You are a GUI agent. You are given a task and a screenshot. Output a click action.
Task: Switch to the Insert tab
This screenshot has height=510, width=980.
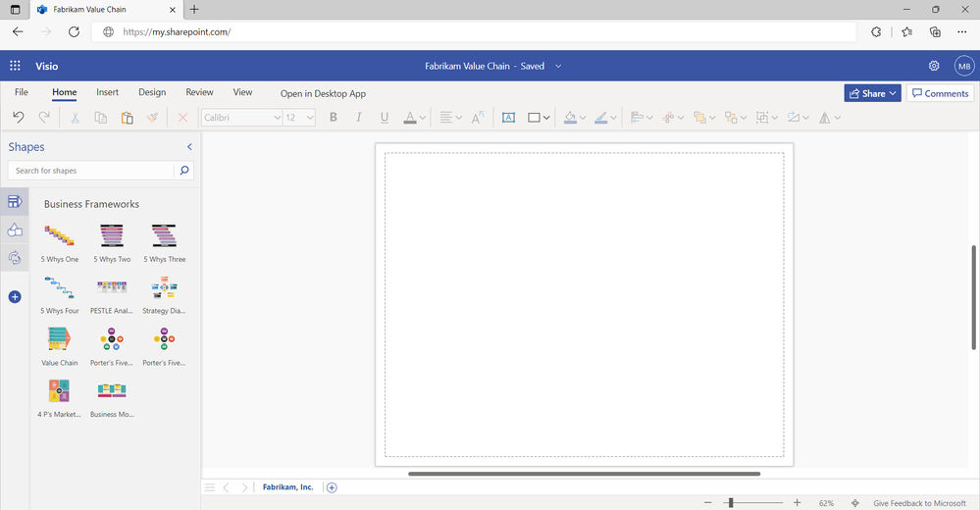(x=108, y=92)
